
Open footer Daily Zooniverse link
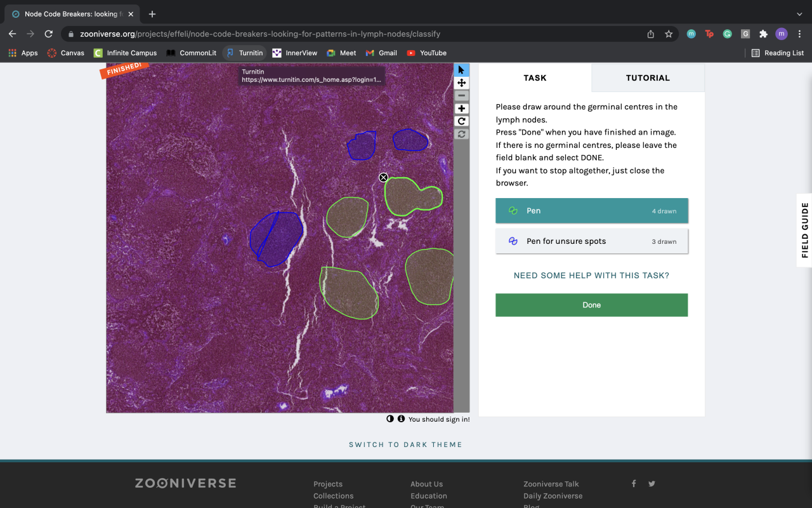(x=553, y=496)
